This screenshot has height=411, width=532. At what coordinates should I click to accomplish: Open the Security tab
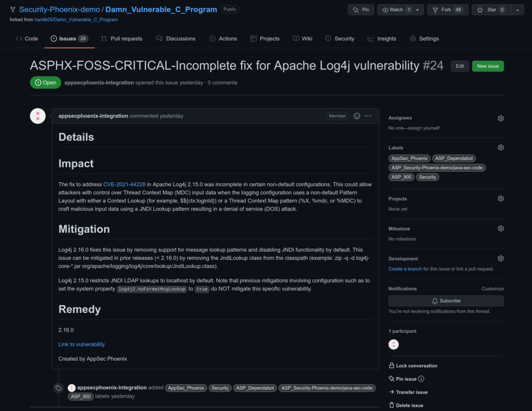[340, 38]
